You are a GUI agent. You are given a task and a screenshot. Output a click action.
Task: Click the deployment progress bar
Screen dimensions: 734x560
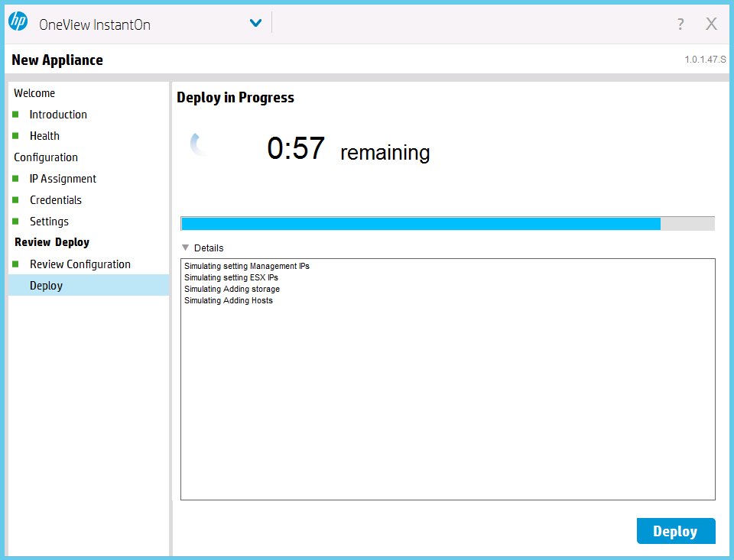447,224
